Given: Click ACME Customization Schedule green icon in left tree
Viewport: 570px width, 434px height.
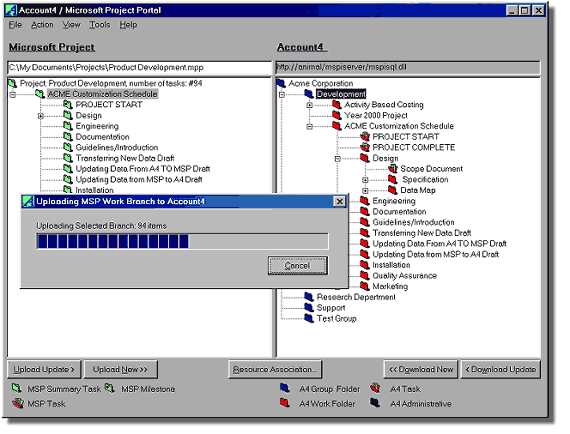Looking at the screenshot, I should coord(40,94).
